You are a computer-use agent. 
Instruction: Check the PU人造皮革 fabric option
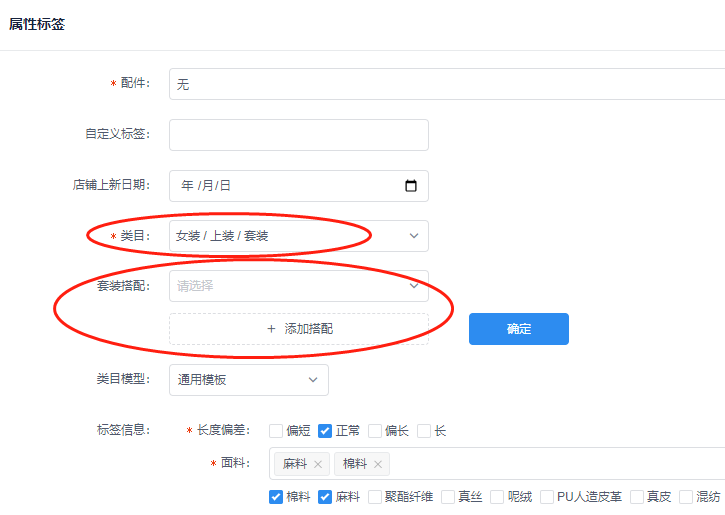(547, 497)
